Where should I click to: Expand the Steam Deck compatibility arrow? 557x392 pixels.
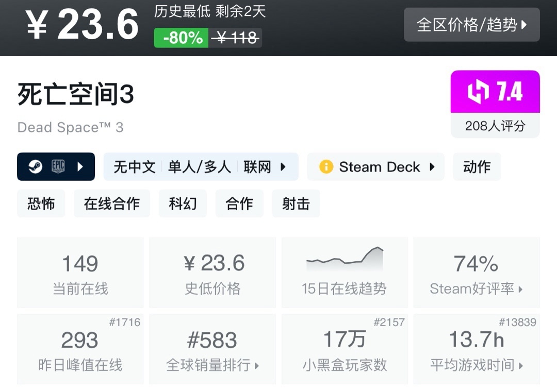pos(432,167)
